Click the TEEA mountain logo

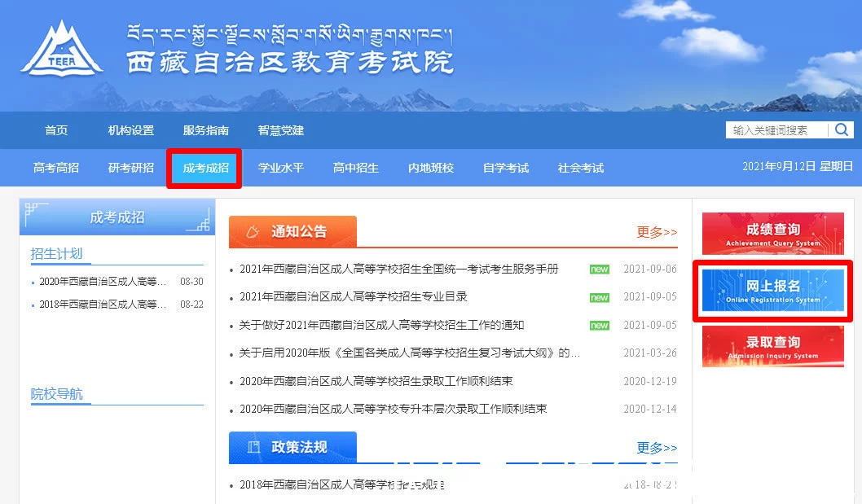click(62, 49)
